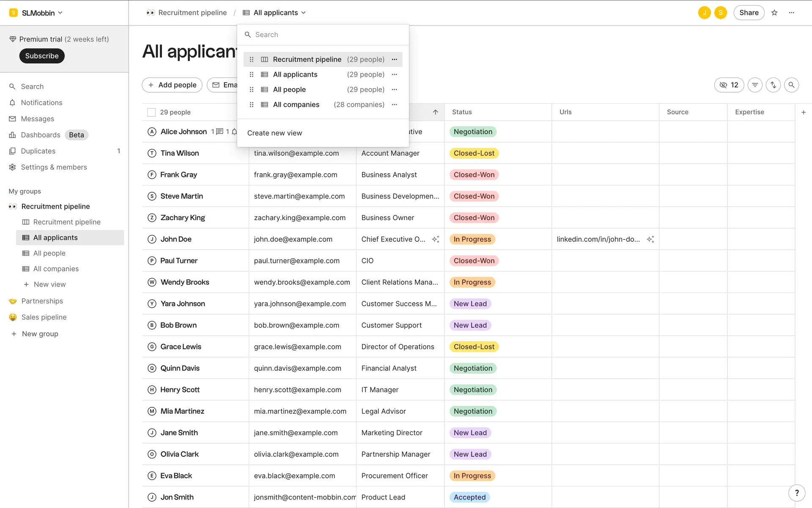
Task: Open help question mark button
Action: (x=797, y=493)
